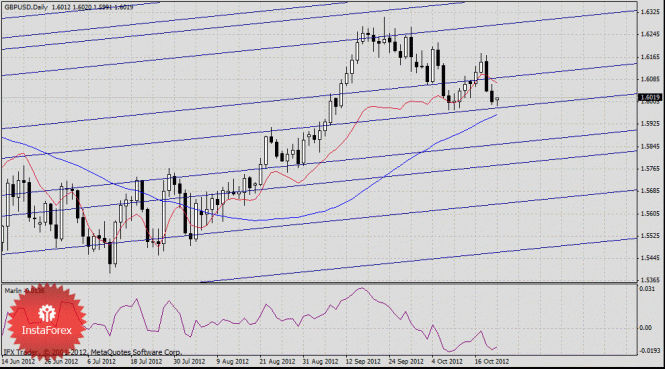
Task: Click the 16 Oct 2012 date label
Action: [x=492, y=362]
